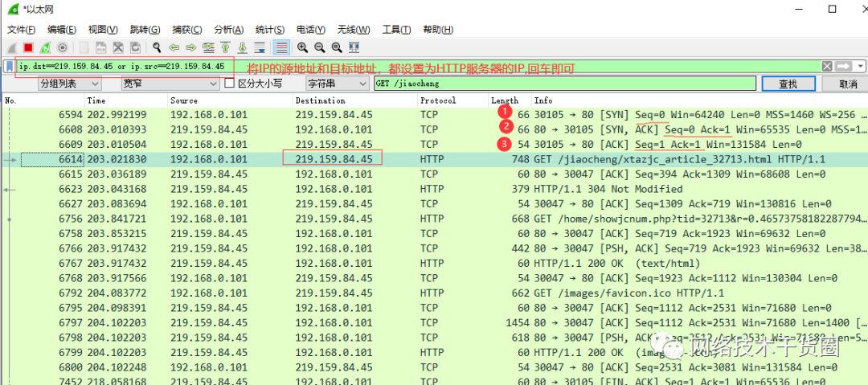868x385 pixels.
Task: Sort by the Source column header
Action: pyautogui.click(x=230, y=100)
